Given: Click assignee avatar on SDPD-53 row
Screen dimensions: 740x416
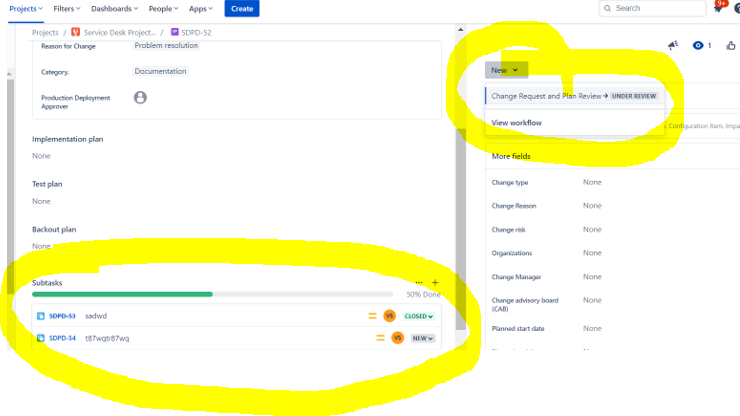Looking at the screenshot, I should [x=389, y=316].
